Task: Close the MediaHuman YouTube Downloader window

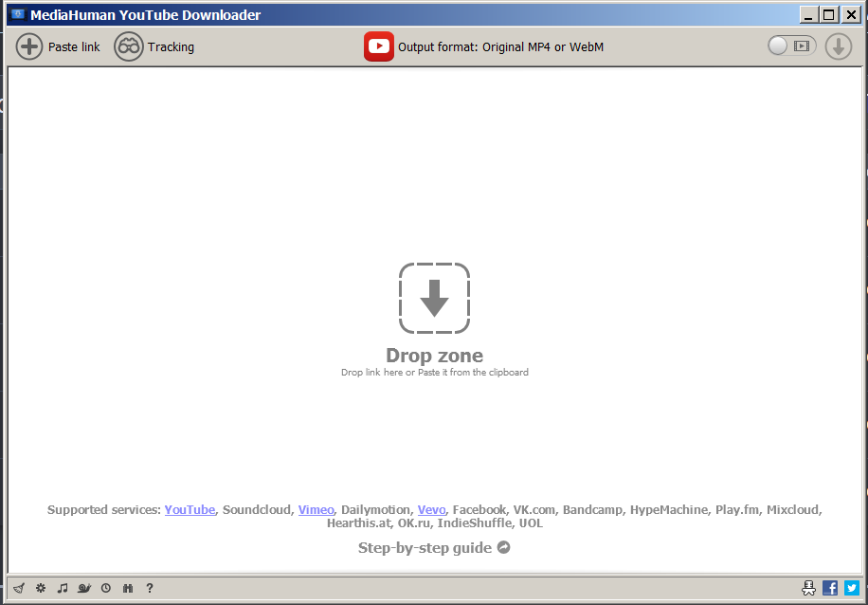Action: coord(851,14)
